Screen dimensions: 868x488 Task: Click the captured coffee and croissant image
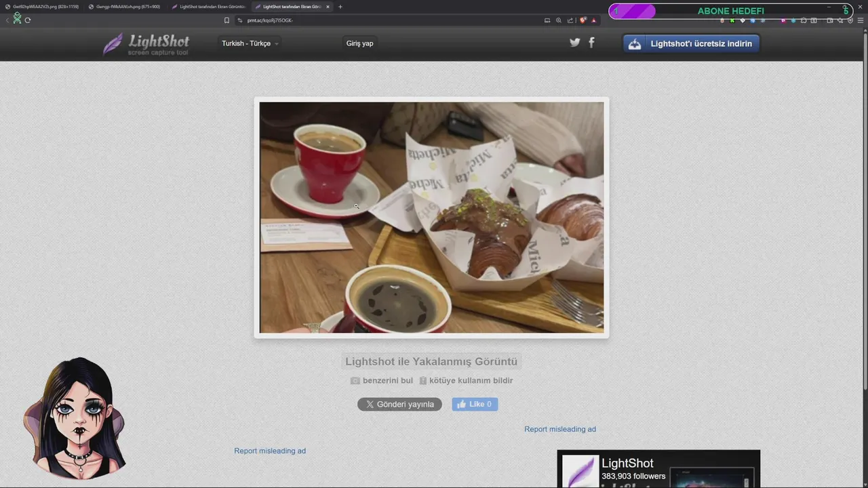coord(431,218)
